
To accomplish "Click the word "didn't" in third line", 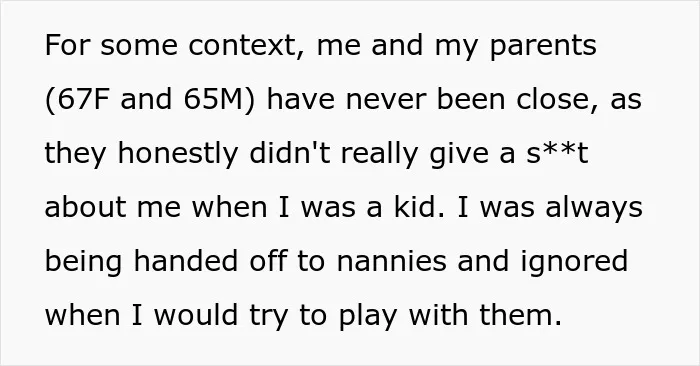I will (290, 153).
